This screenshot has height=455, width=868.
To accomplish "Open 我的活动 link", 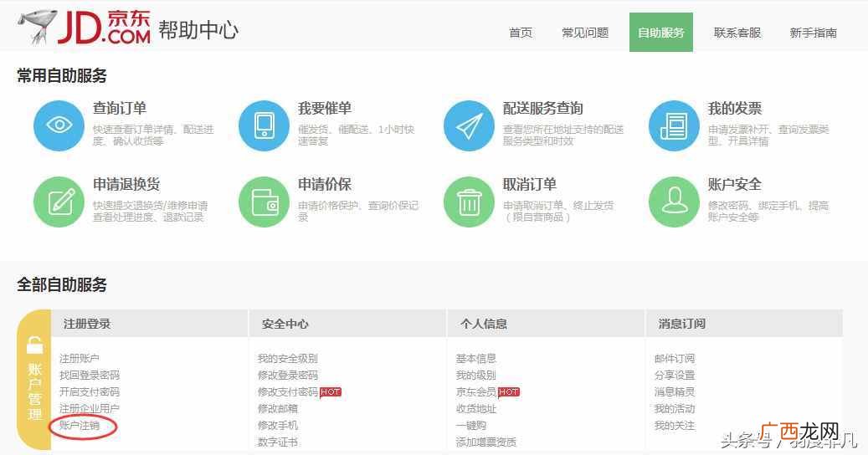I will [675, 408].
